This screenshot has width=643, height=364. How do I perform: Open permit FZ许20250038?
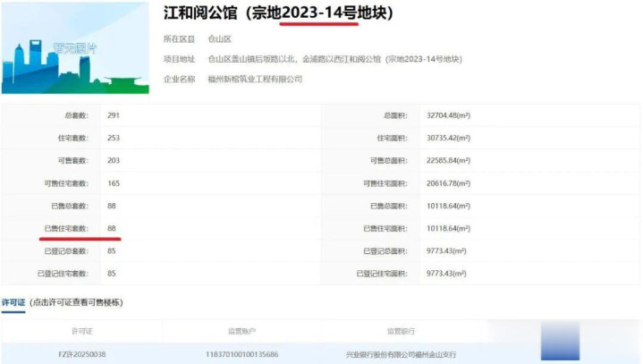tap(82, 354)
